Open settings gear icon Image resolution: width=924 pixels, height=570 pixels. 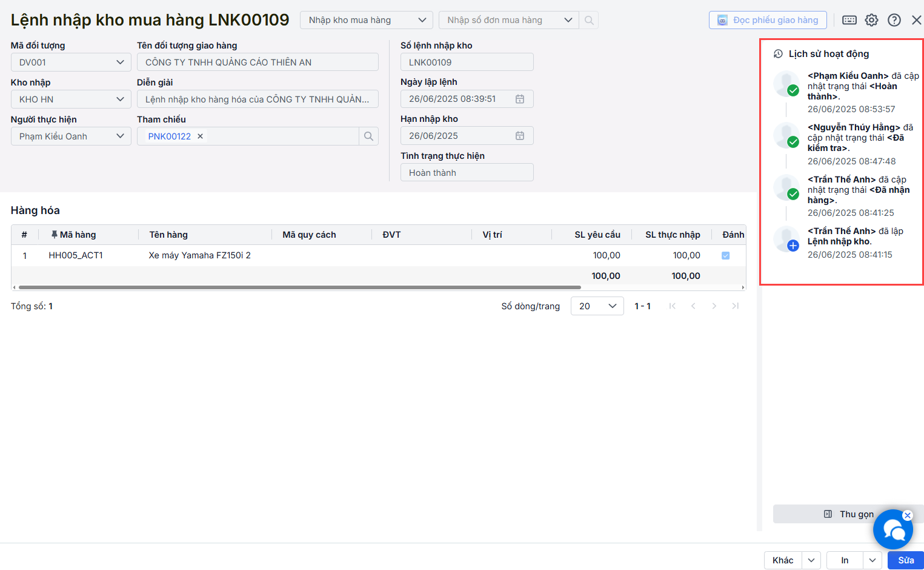[871, 20]
